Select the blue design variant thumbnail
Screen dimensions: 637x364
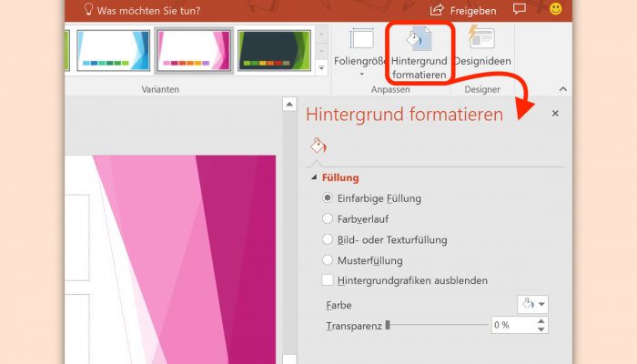pyautogui.click(x=114, y=50)
